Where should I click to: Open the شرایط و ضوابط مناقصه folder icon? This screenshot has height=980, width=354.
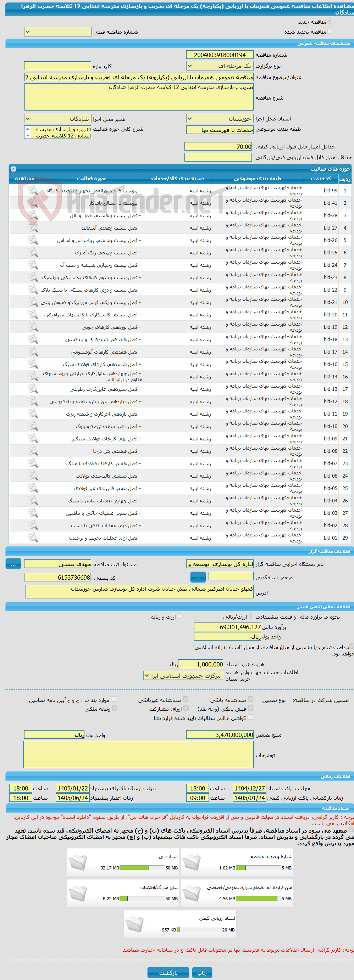coord(192,862)
